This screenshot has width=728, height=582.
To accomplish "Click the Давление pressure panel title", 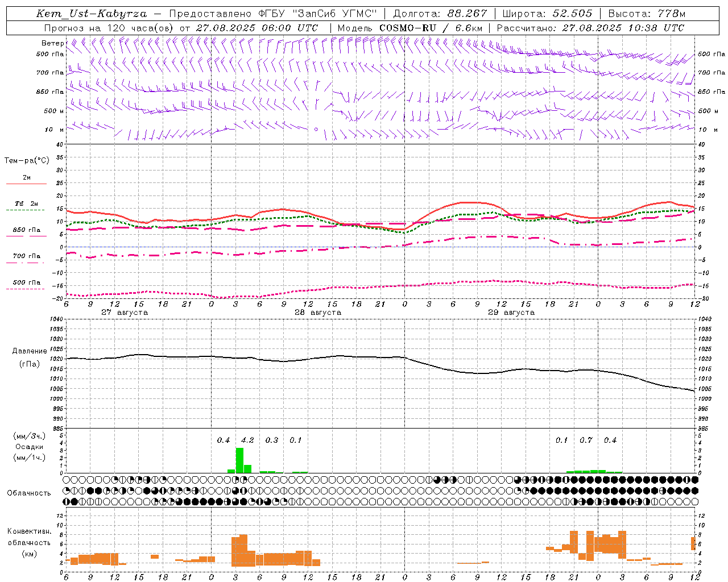I will pyautogui.click(x=30, y=351).
